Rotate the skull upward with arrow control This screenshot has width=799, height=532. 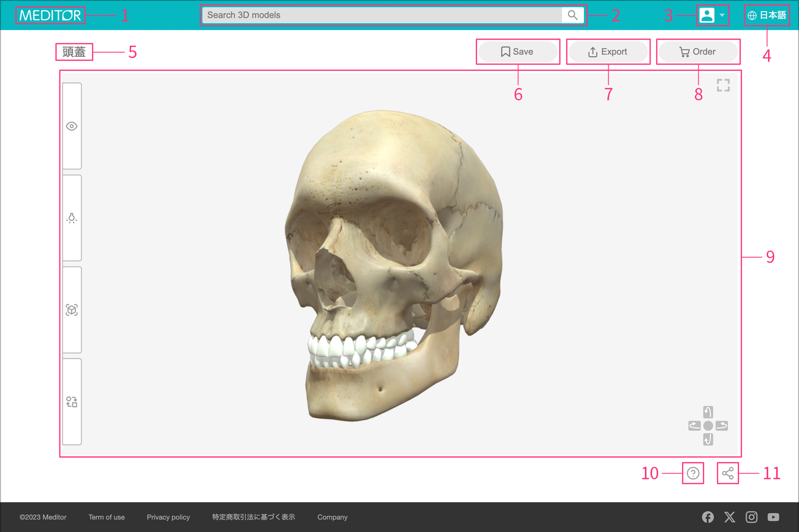pyautogui.click(x=708, y=412)
